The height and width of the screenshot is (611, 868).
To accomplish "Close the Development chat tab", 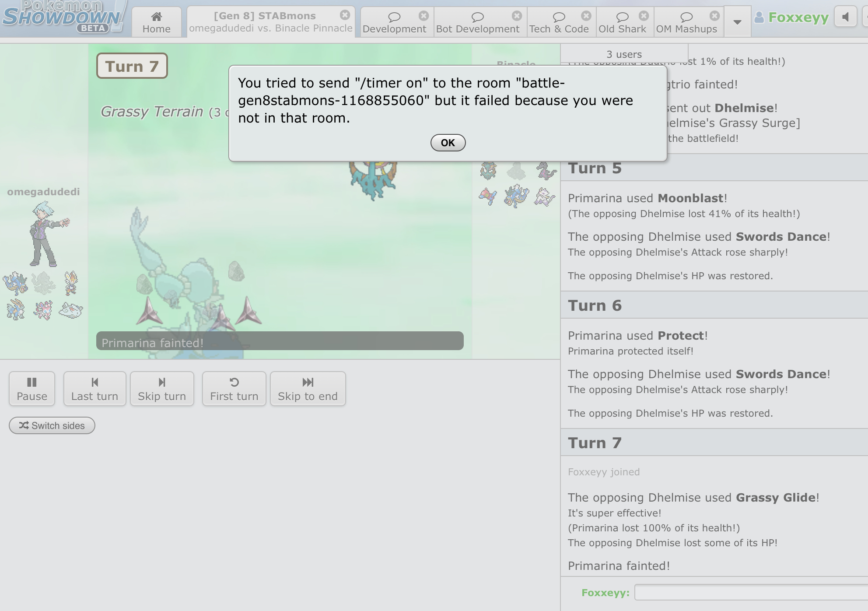I will pos(423,16).
